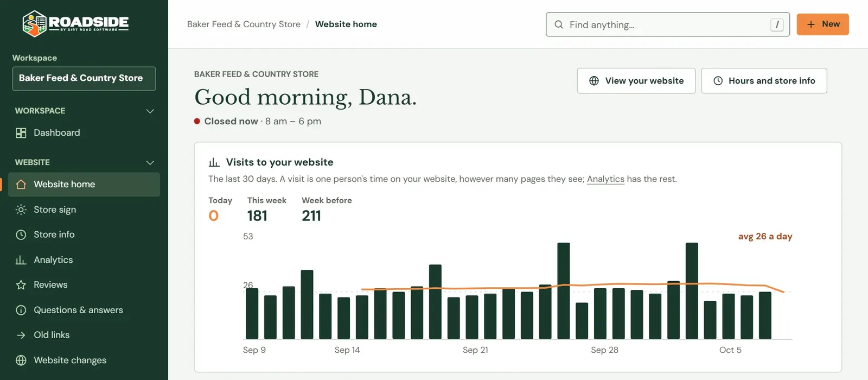Click Hours and store info button
Image resolution: width=868 pixels, height=380 pixels.
point(764,81)
